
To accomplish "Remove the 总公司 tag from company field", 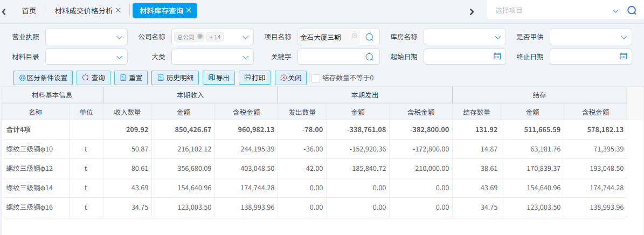I will [x=200, y=37].
